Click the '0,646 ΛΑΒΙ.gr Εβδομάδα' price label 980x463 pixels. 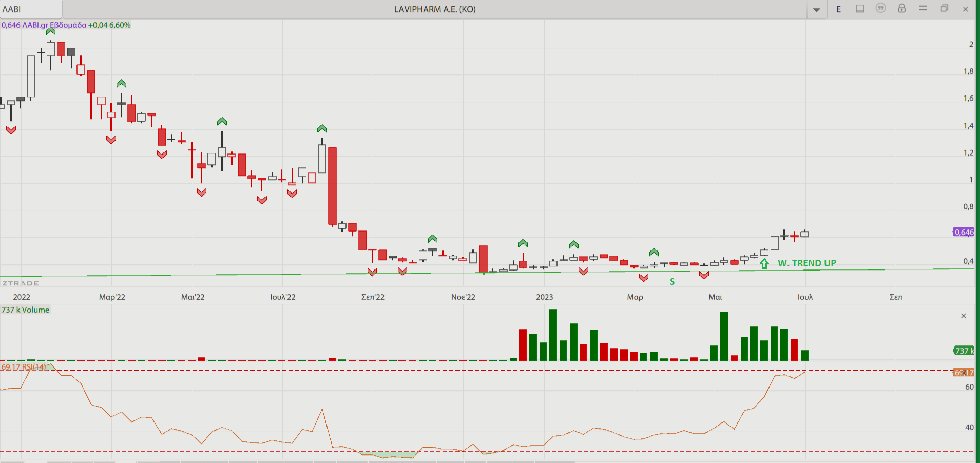[x=44, y=25]
